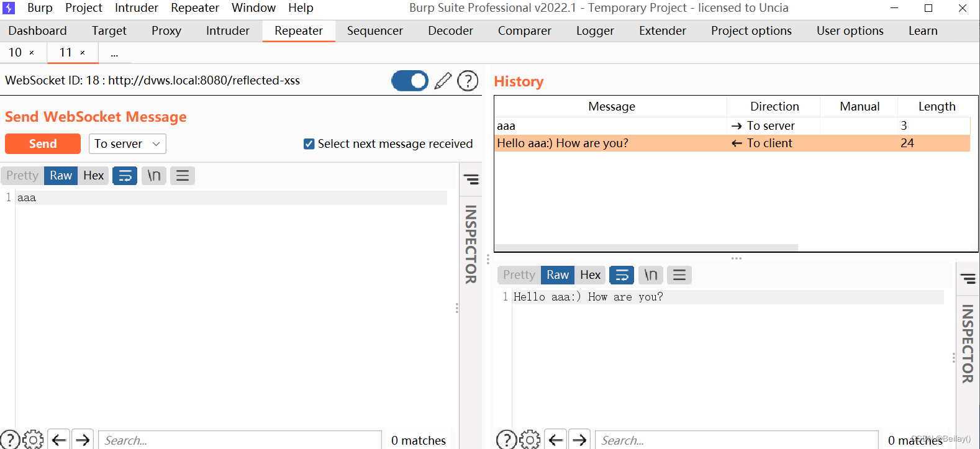Go to previous match in left search
The height and width of the screenshot is (449, 980).
pyautogui.click(x=59, y=440)
